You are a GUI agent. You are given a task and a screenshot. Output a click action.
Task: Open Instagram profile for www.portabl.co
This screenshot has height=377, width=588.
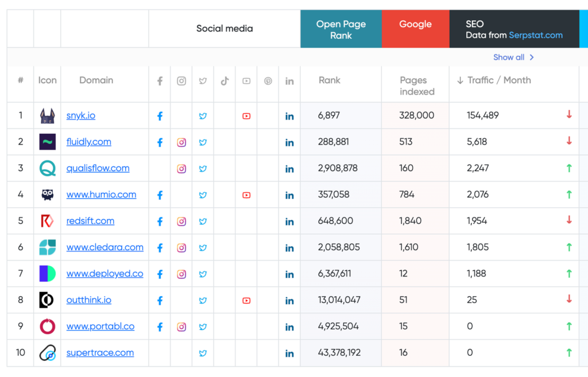tap(181, 327)
